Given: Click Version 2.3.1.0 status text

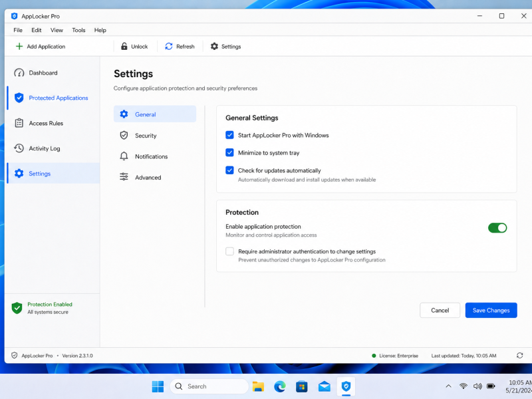Looking at the screenshot, I should tap(77, 356).
